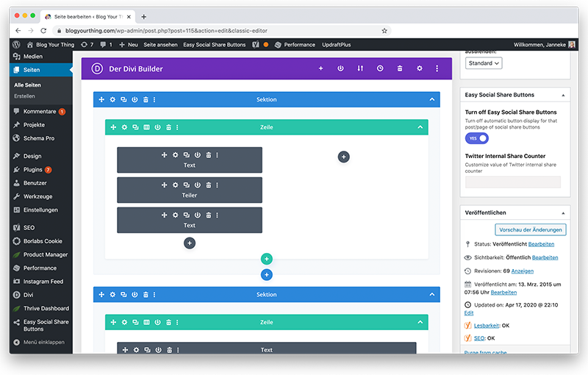Viewport: 588px width, 375px height.
Task: Click trash icon in Divi Builder header
Action: [x=400, y=68]
